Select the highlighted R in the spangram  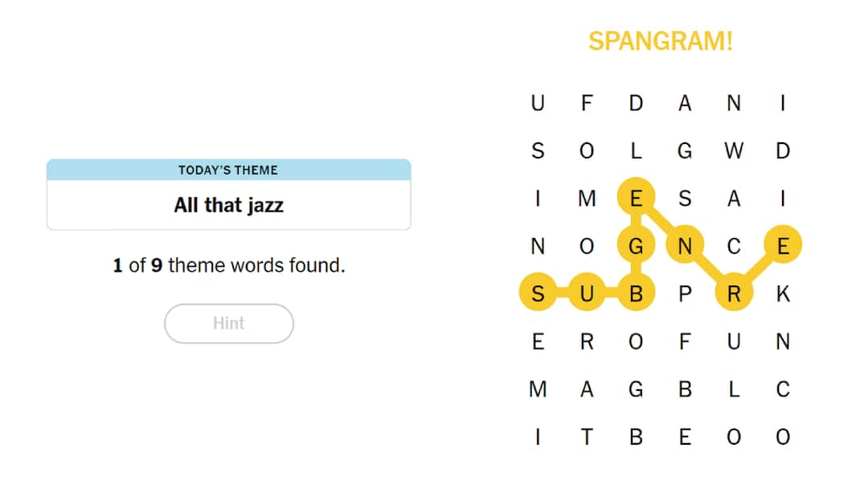[x=734, y=294]
